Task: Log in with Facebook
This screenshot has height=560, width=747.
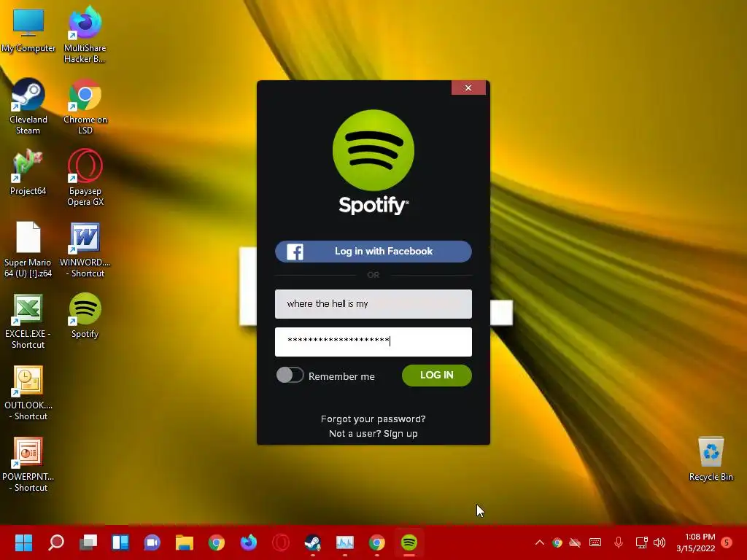Action: coord(373,252)
